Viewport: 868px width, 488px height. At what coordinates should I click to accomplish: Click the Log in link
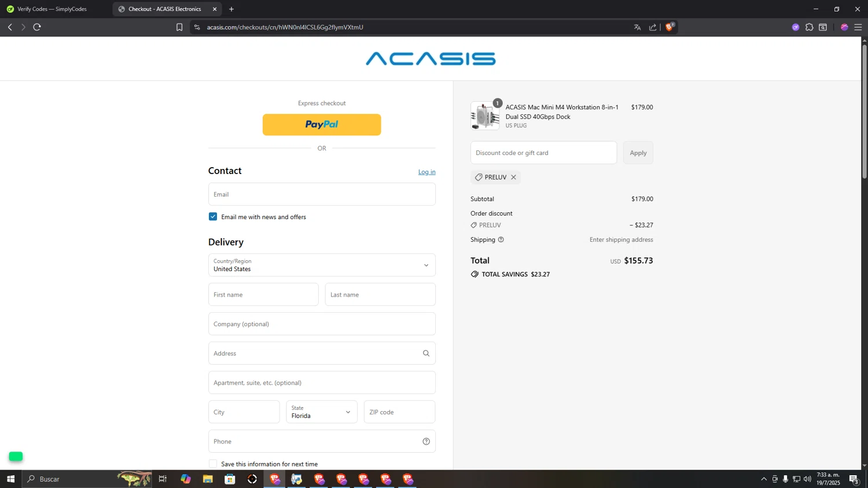(x=427, y=172)
